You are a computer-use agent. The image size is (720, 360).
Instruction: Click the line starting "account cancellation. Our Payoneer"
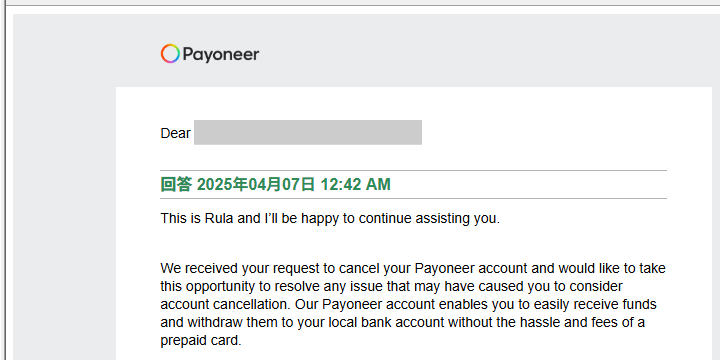408,304
